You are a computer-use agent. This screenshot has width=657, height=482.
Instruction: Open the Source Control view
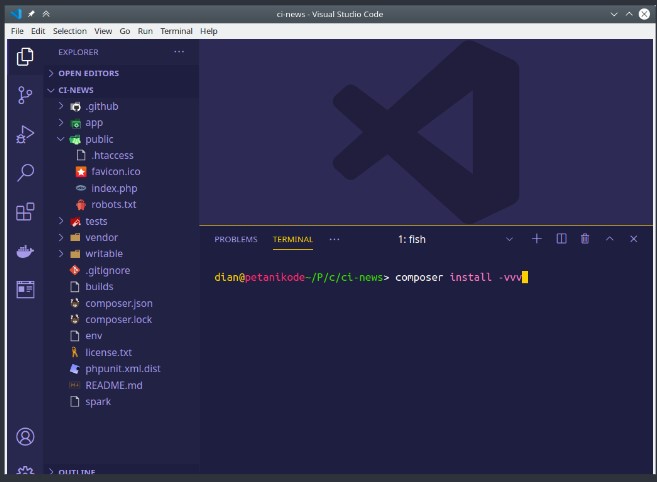(x=25, y=95)
